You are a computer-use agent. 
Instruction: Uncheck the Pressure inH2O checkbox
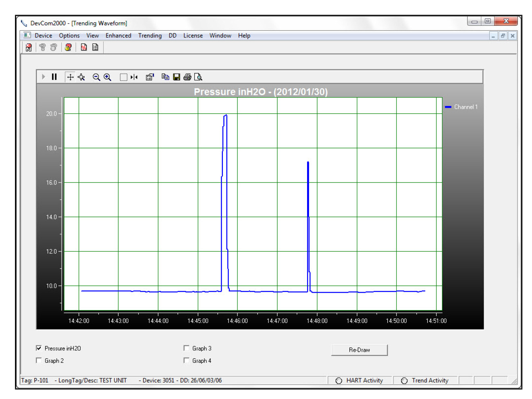tap(38, 348)
